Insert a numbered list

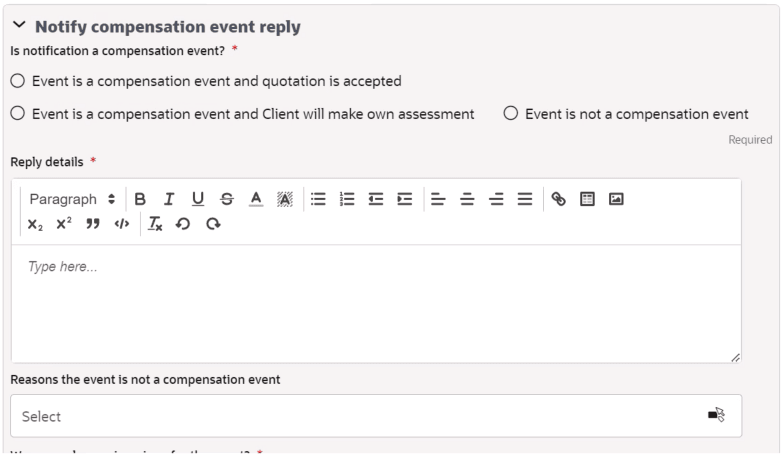coord(347,199)
